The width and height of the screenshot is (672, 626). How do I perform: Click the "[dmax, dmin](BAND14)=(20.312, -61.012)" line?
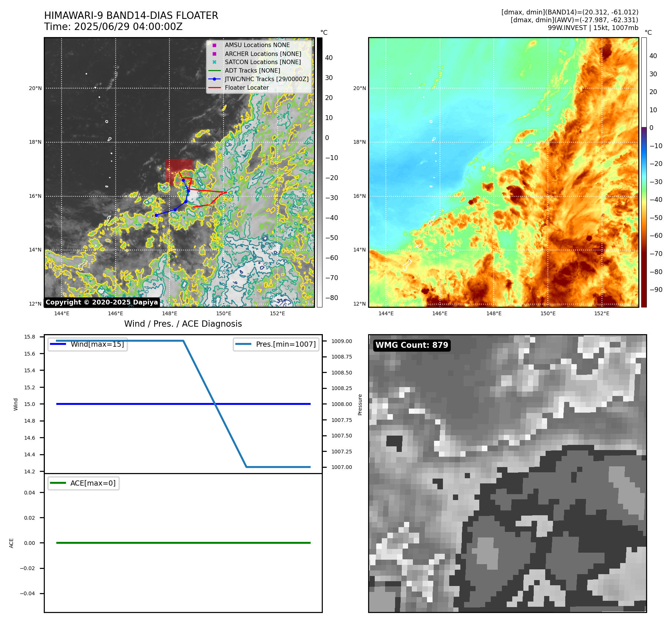(x=570, y=12)
